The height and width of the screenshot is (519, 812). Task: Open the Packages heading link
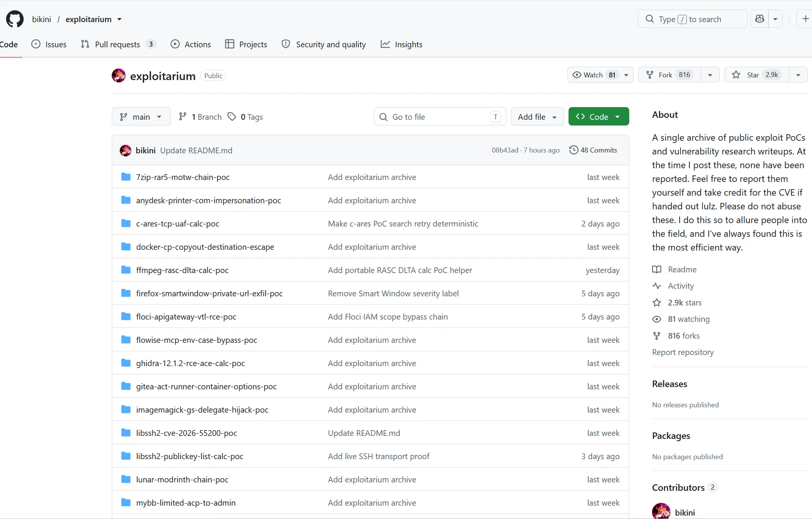tap(671, 435)
